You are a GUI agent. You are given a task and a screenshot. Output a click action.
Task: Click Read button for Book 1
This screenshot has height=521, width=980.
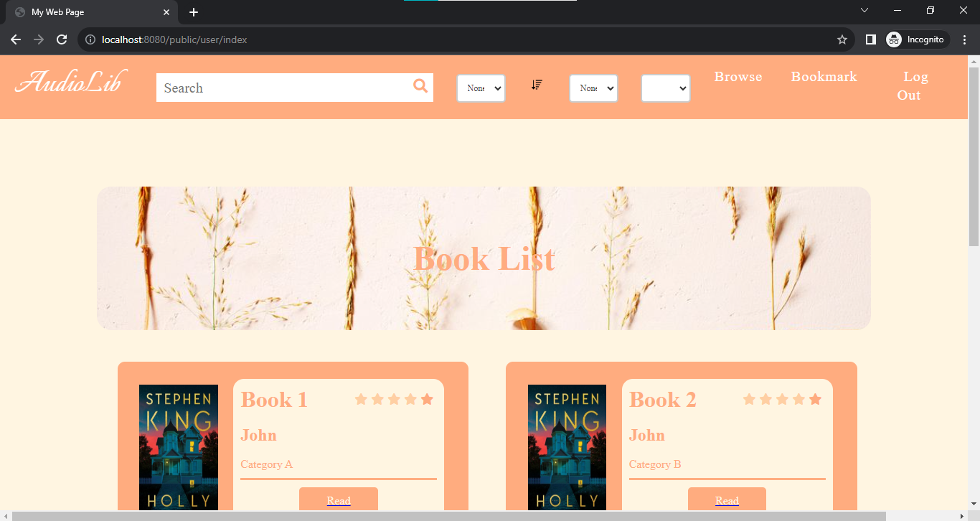pyautogui.click(x=339, y=499)
